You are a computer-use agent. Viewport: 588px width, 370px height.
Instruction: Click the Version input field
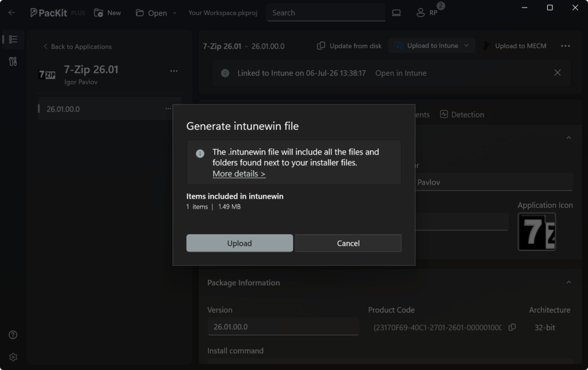[283, 327]
